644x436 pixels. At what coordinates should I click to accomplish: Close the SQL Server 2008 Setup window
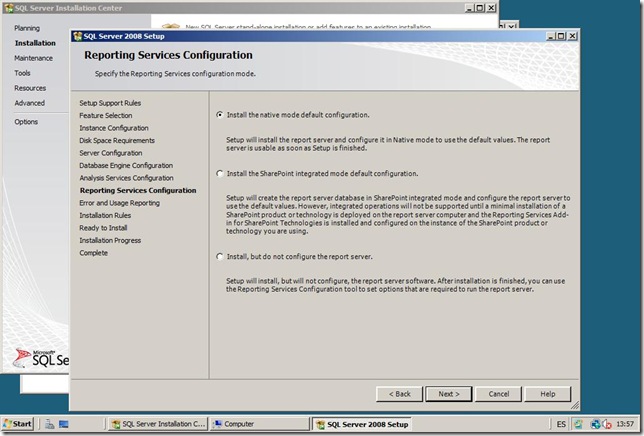tap(572, 36)
